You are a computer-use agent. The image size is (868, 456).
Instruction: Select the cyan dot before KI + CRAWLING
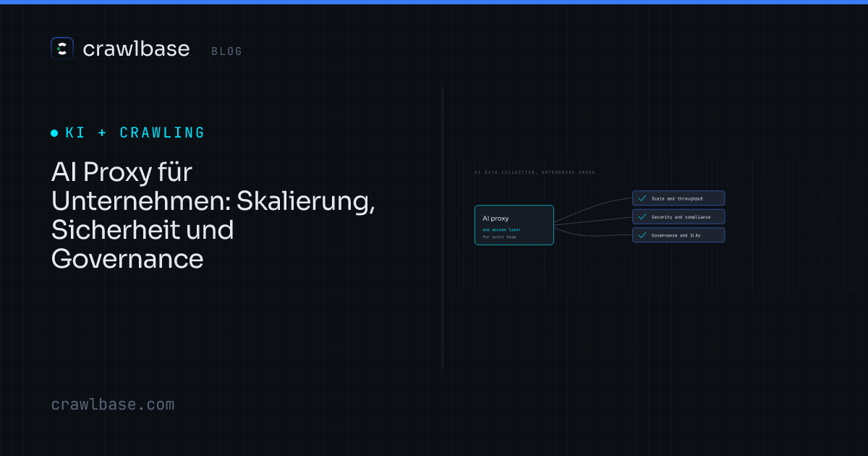(54, 133)
